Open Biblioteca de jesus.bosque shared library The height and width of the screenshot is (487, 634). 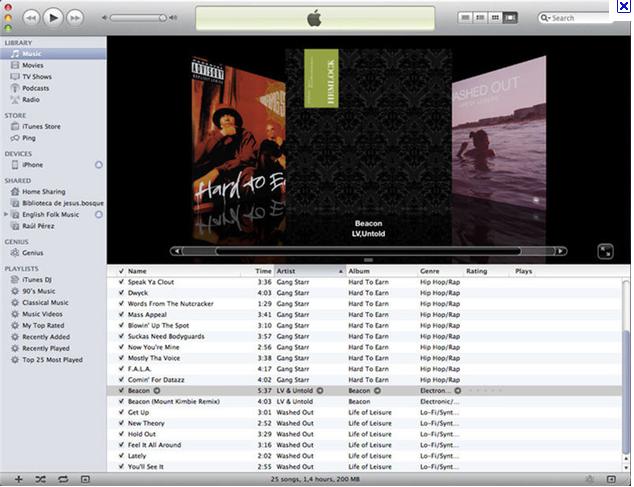63,203
